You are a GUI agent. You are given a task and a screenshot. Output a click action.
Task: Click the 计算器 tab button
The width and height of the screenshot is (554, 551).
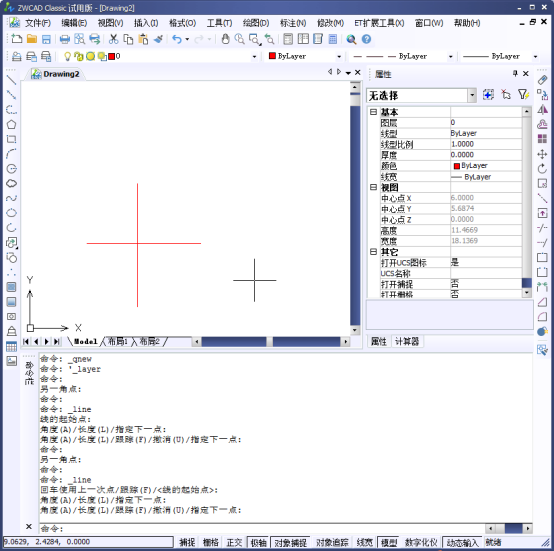pyautogui.click(x=407, y=342)
